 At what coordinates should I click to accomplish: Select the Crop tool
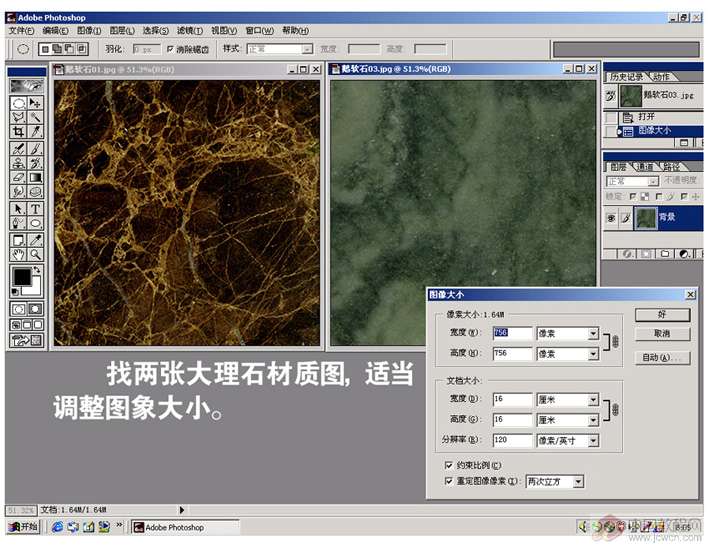(x=19, y=132)
